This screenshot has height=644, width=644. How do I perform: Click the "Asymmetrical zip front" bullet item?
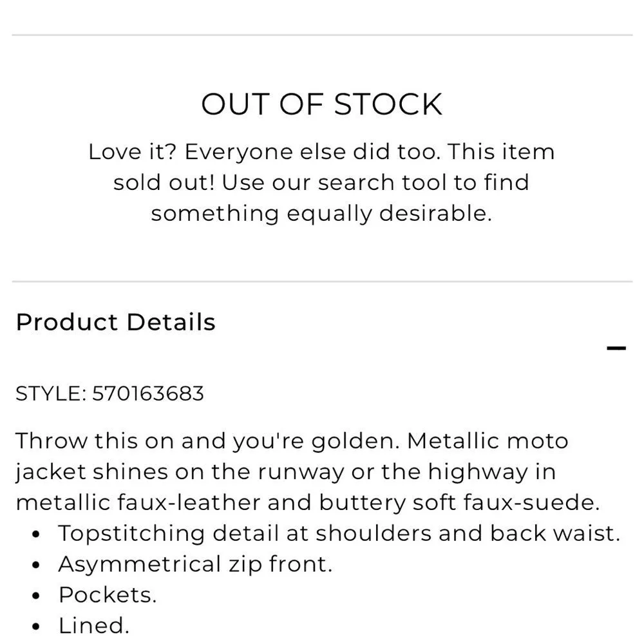point(195,564)
